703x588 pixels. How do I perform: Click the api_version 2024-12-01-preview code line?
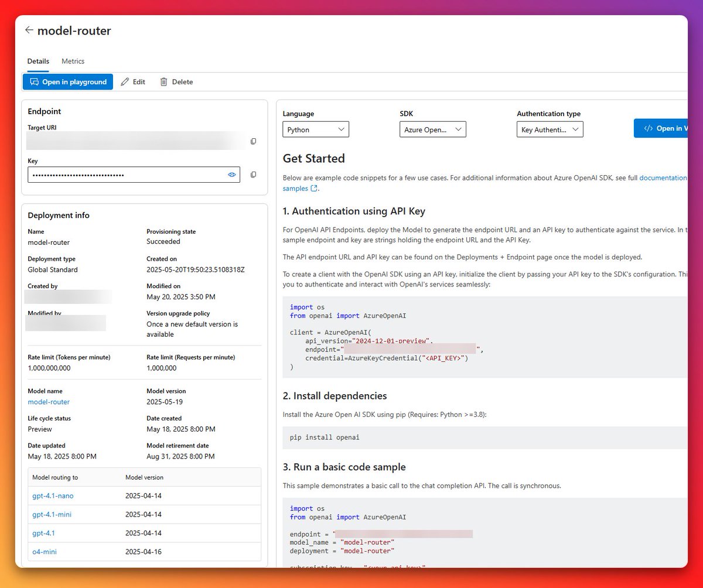pyautogui.click(x=369, y=340)
